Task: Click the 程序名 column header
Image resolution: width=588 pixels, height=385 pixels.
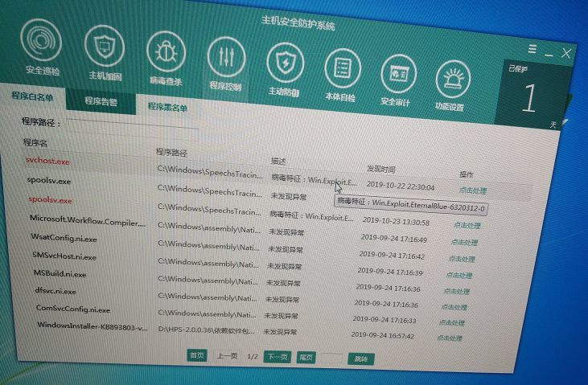Action: pos(35,142)
